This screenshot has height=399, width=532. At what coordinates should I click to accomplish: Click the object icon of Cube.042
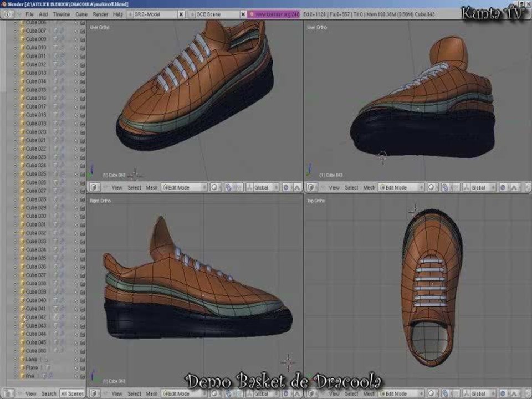click(x=22, y=317)
